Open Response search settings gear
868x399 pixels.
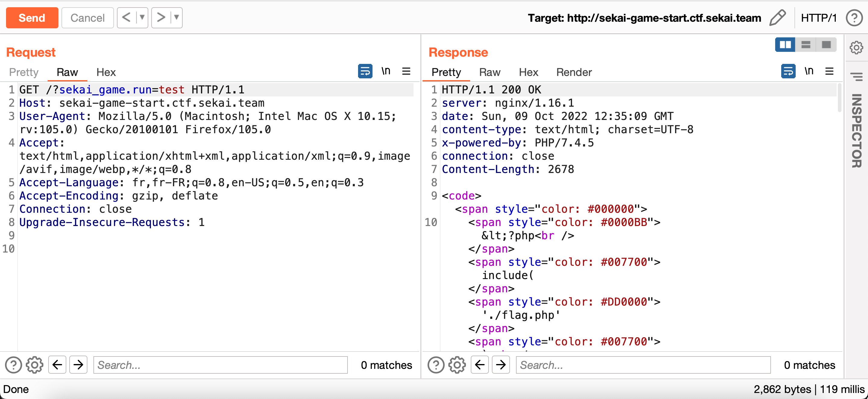pos(457,365)
